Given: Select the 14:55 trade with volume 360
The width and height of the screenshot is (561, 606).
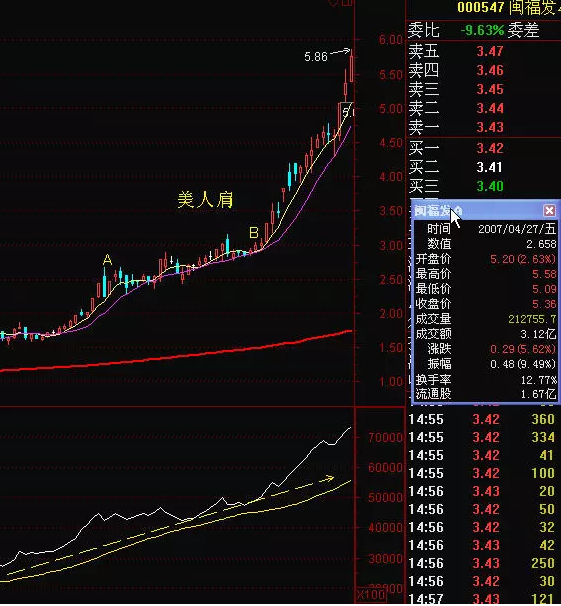Looking at the screenshot, I should 482,419.
